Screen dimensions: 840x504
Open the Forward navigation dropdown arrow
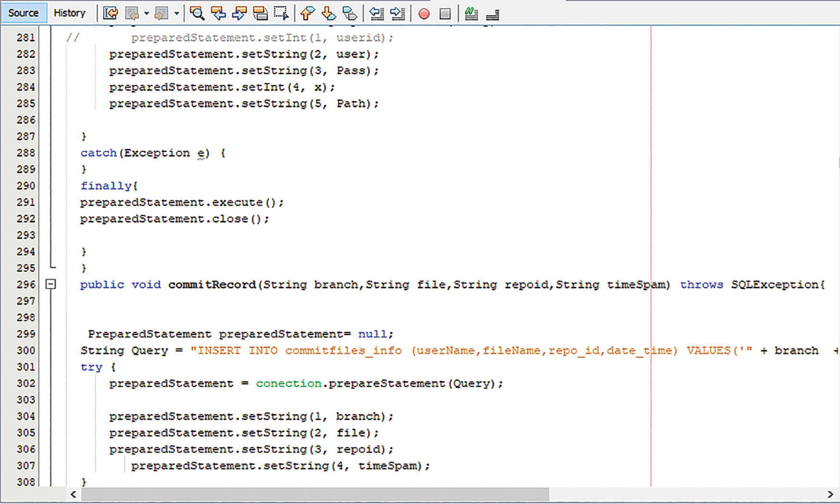coord(177,13)
